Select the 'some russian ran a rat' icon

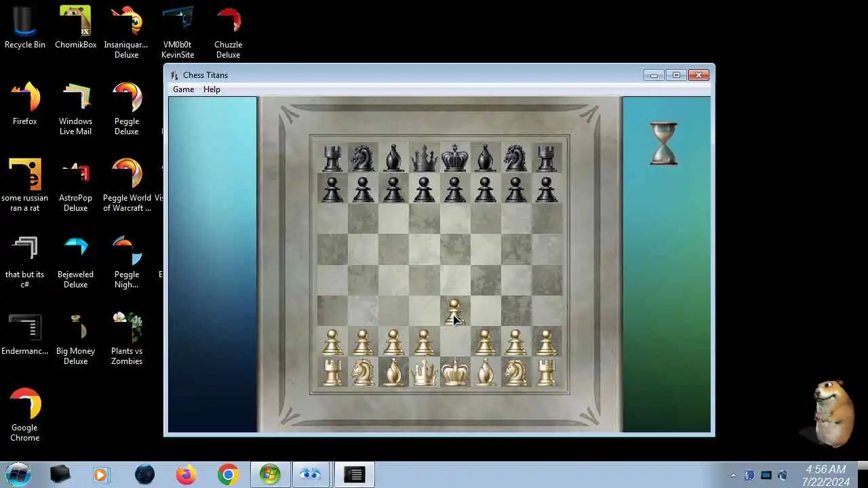(x=25, y=185)
